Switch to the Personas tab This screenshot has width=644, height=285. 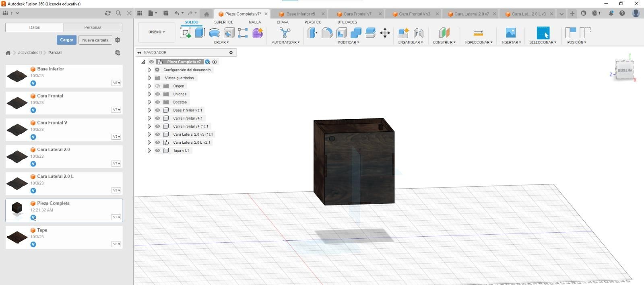93,27
